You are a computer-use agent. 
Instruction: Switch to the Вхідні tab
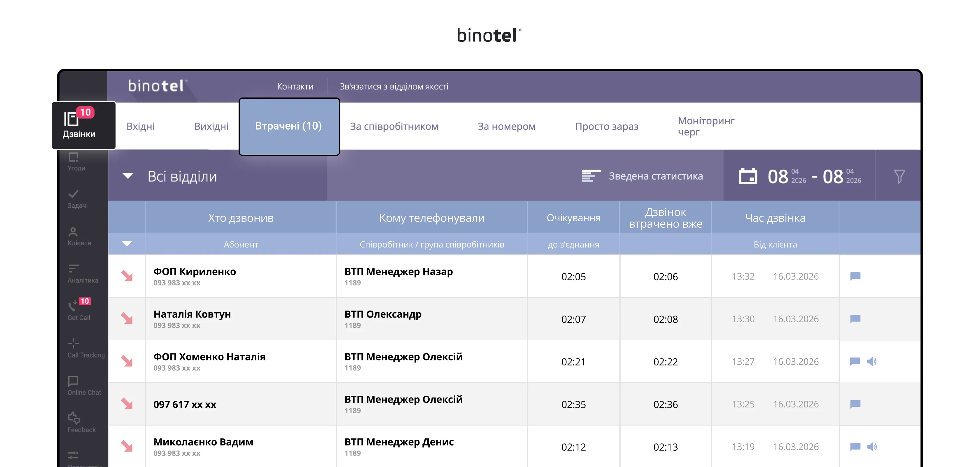[140, 126]
